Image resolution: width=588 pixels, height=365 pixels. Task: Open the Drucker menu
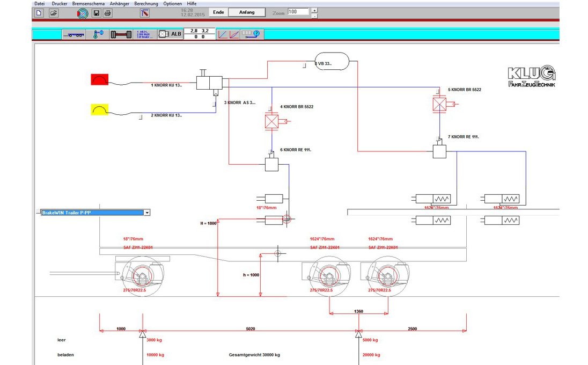pyautogui.click(x=60, y=4)
